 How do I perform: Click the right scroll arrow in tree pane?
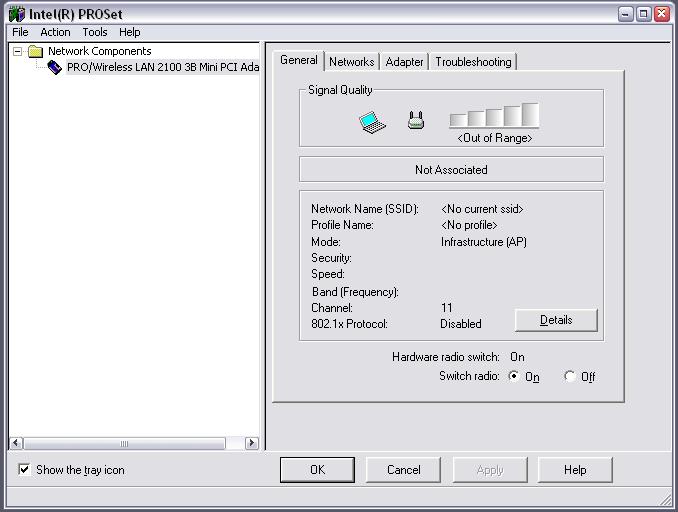click(x=252, y=443)
